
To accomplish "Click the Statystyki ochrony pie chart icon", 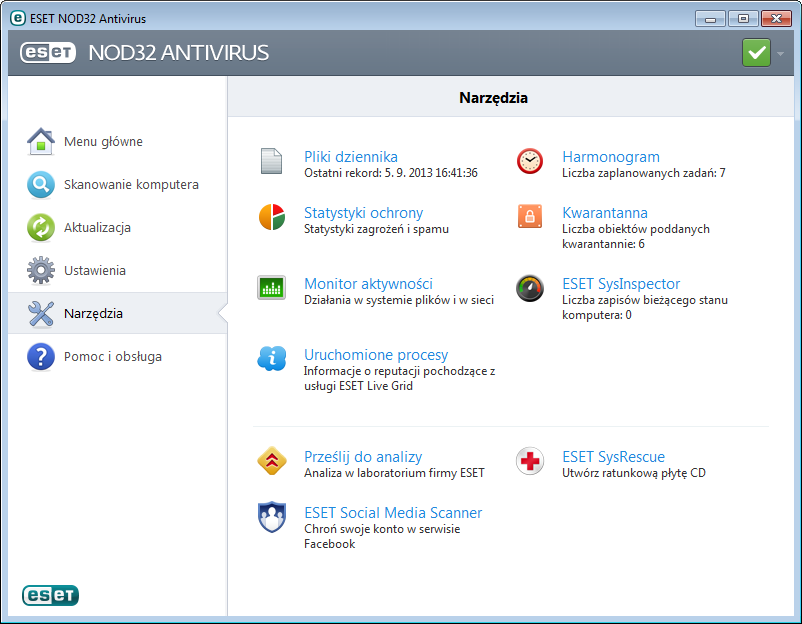I will tap(272, 217).
